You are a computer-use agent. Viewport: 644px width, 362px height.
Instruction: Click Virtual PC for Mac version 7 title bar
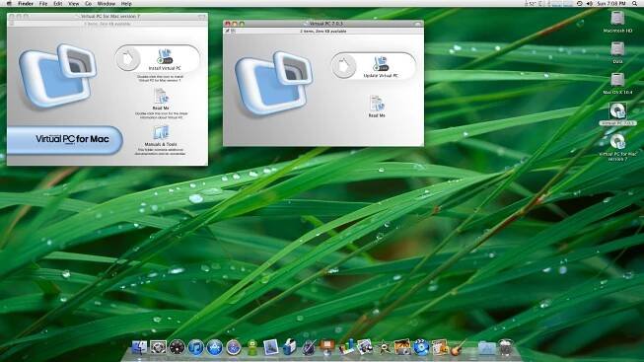pos(107,17)
